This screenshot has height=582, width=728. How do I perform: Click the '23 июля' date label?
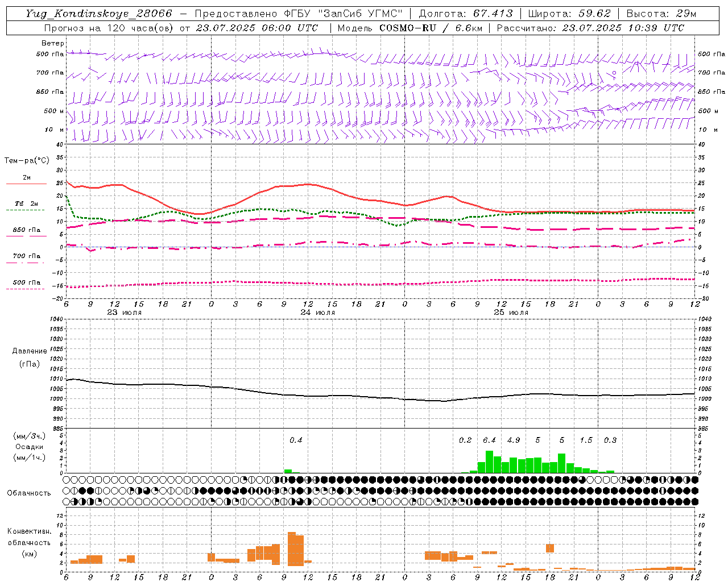[x=125, y=313]
